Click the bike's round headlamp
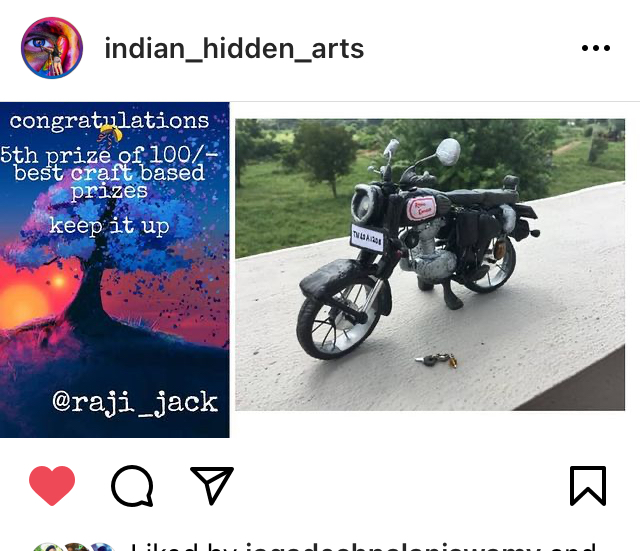Image resolution: width=640 pixels, height=551 pixels. click(x=364, y=202)
